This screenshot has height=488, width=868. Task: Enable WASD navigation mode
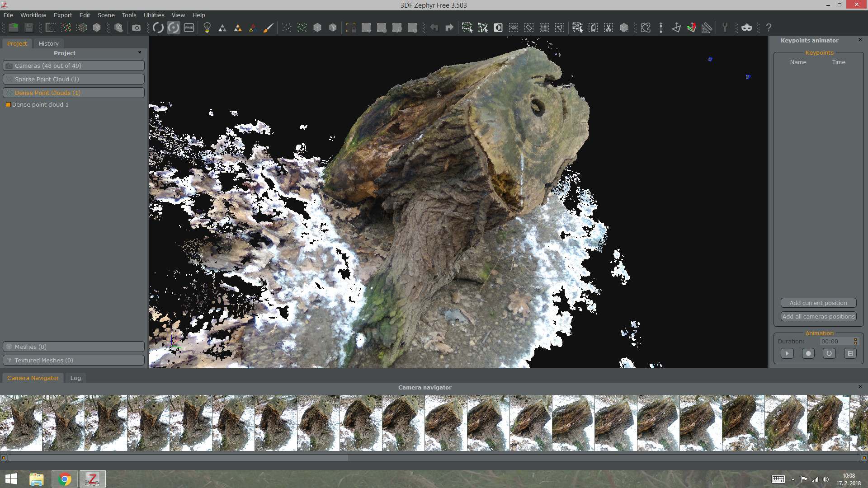coord(189,28)
